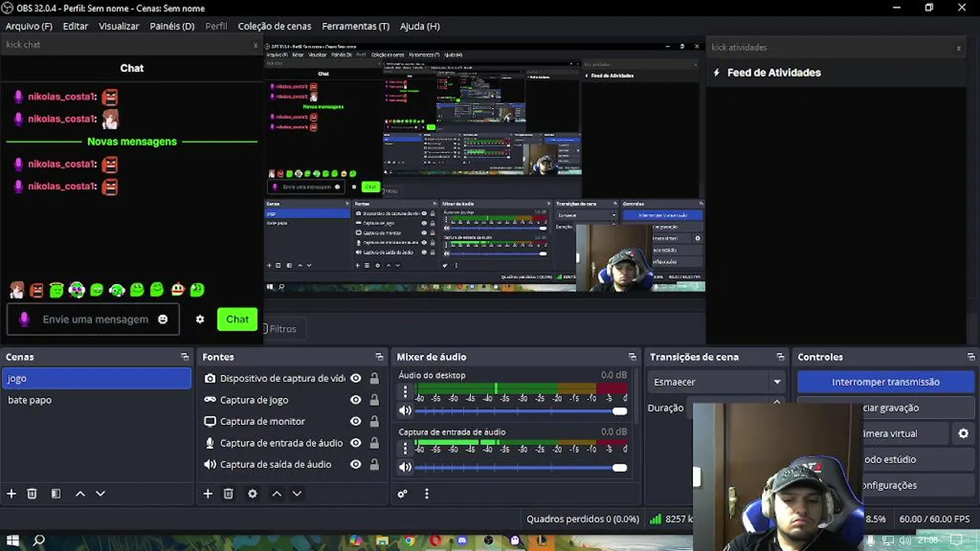
Task: Hide Captura de jogo source
Action: pyautogui.click(x=355, y=399)
